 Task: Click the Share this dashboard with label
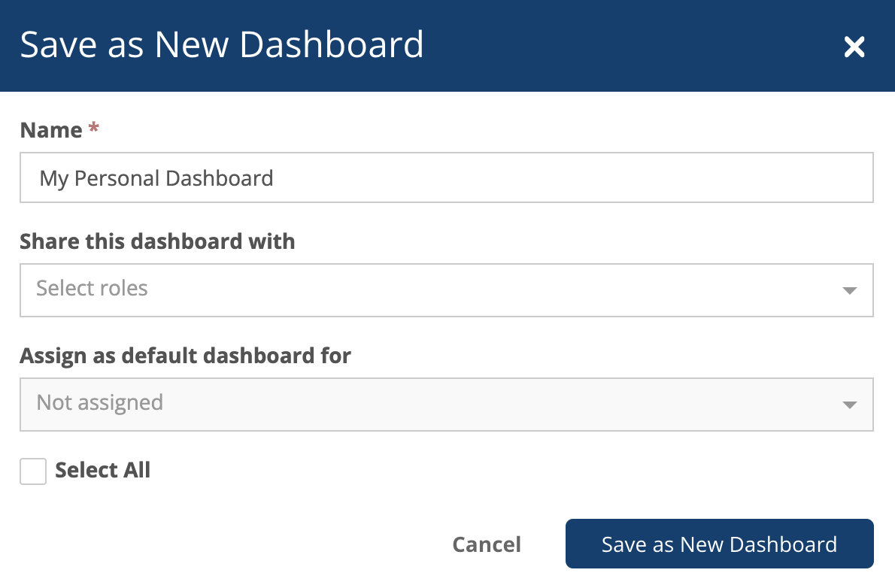click(x=157, y=241)
